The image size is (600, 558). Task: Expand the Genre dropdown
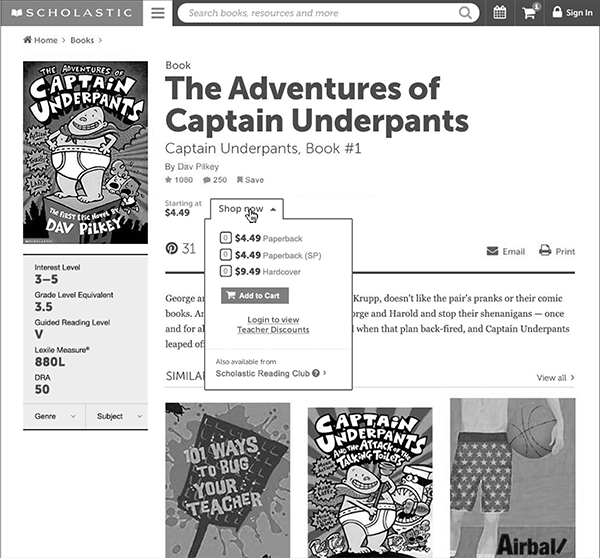[x=53, y=415]
